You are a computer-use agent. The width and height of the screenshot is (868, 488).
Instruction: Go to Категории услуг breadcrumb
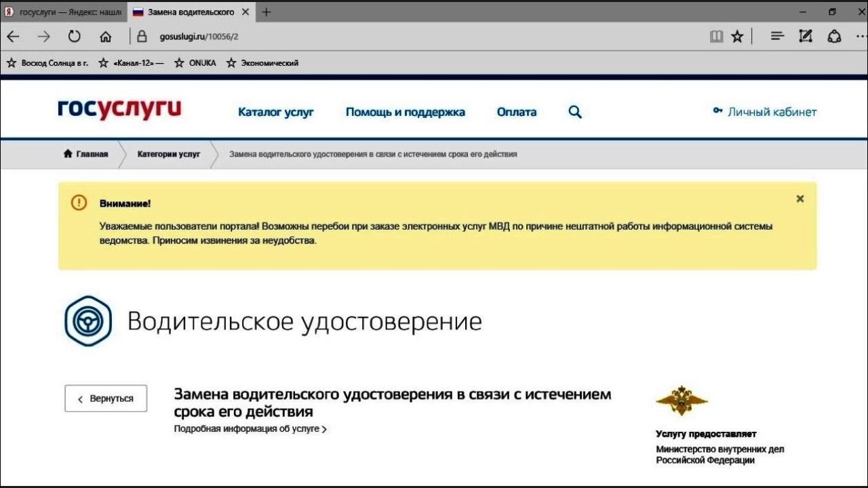[169, 154]
